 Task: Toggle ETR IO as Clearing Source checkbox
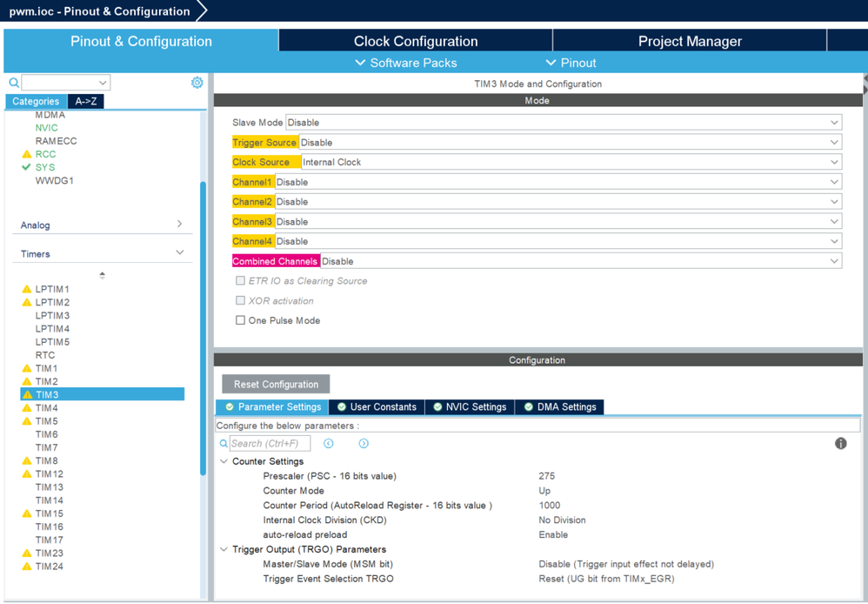(240, 281)
